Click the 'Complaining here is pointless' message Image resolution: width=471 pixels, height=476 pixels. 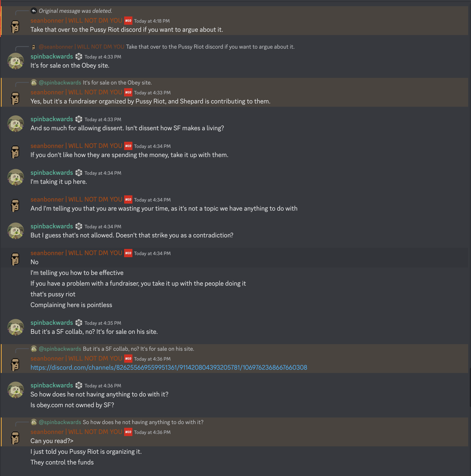71,305
